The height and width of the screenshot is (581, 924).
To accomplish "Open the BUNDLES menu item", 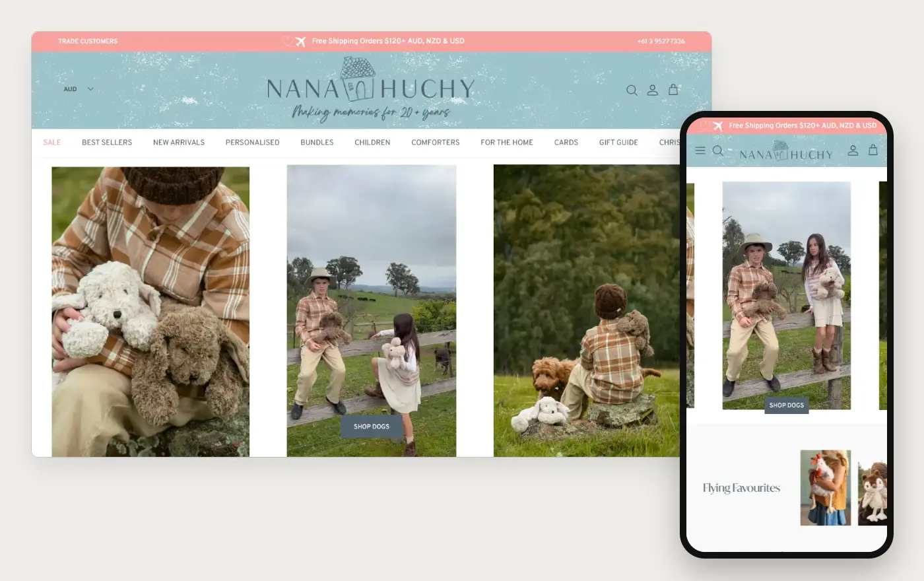I will 317,143.
